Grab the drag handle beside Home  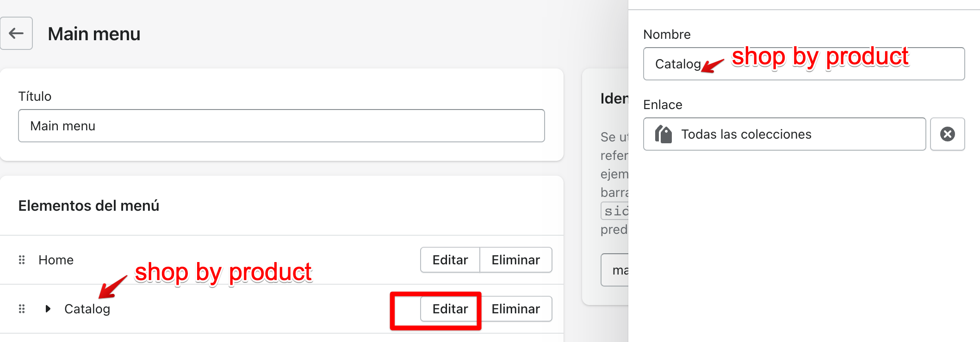coord(22,260)
